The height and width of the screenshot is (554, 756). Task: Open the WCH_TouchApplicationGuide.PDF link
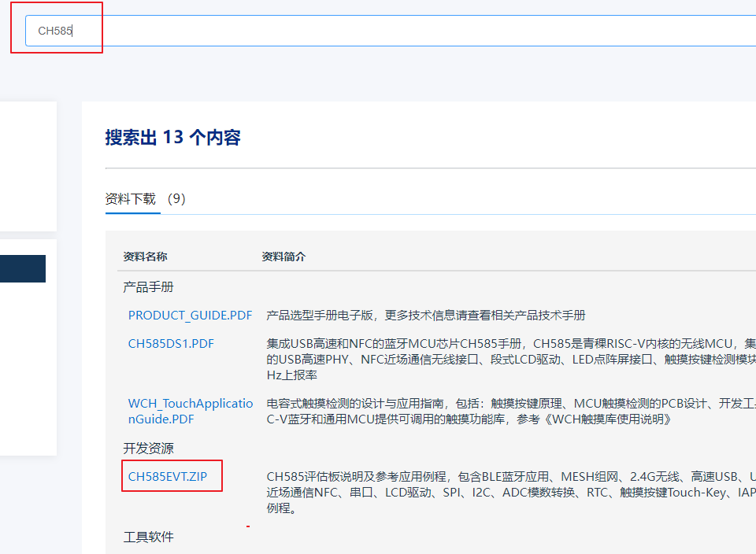191,411
